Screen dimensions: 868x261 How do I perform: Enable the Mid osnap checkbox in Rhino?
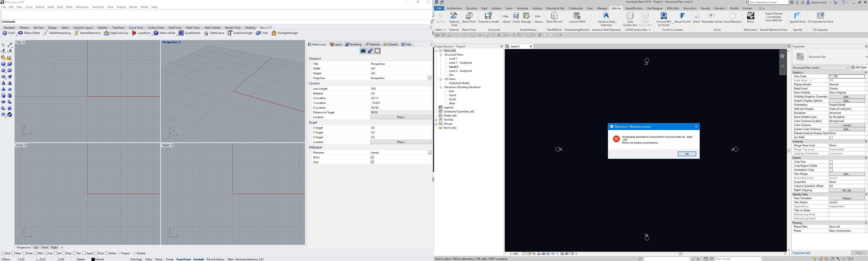(36, 253)
